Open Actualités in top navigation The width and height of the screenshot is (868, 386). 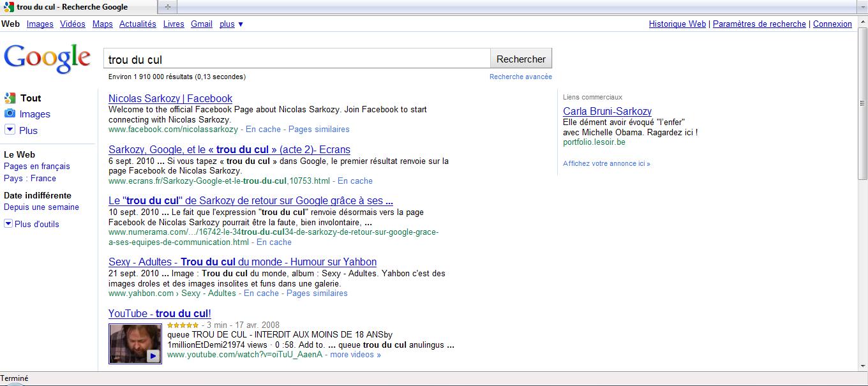(x=137, y=24)
